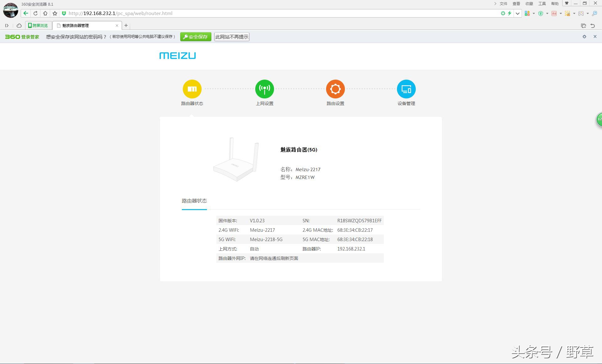The width and height of the screenshot is (602, 364).
Task: Click the browser home button
Action: tap(45, 13)
